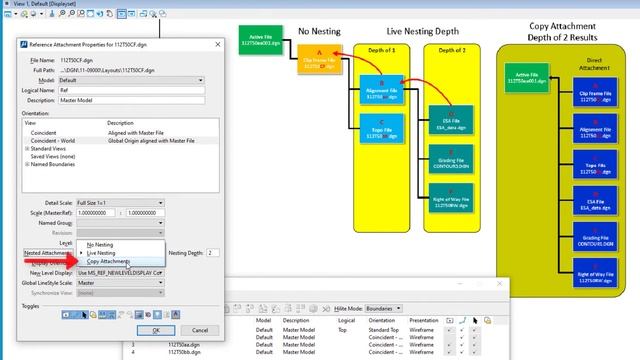Click the Scale Master value field

click(x=96, y=213)
